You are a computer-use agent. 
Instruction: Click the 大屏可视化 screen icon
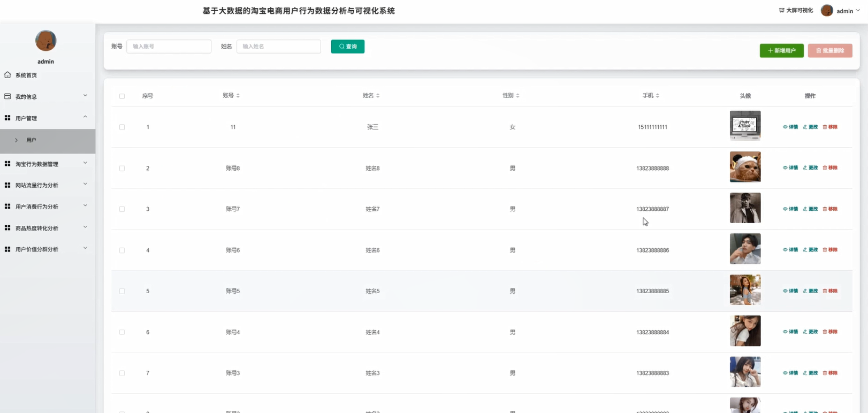coord(781,10)
